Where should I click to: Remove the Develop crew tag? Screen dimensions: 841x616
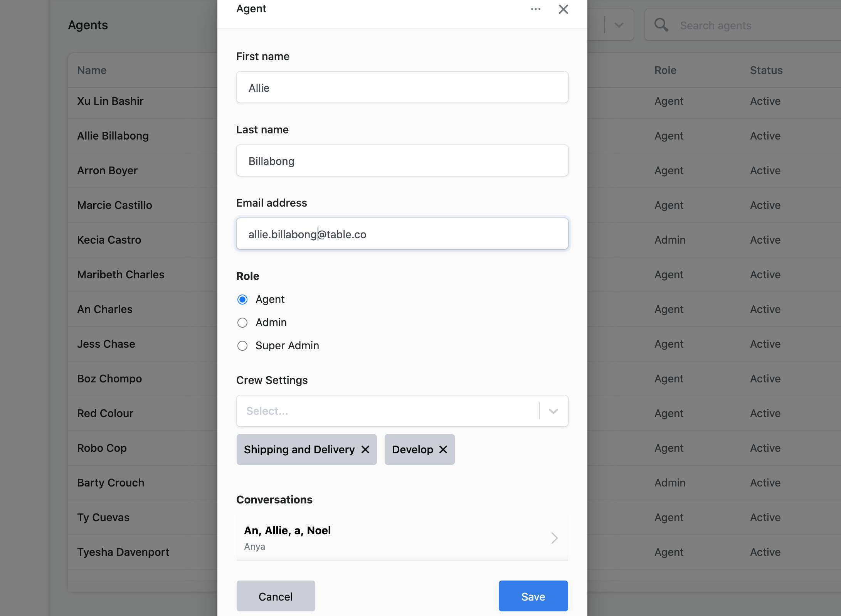443,449
